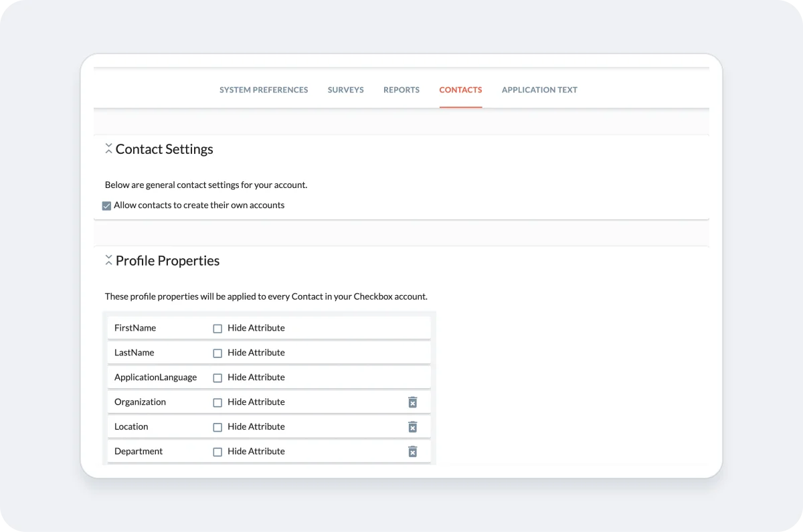Open the Application Text tab

[539, 90]
